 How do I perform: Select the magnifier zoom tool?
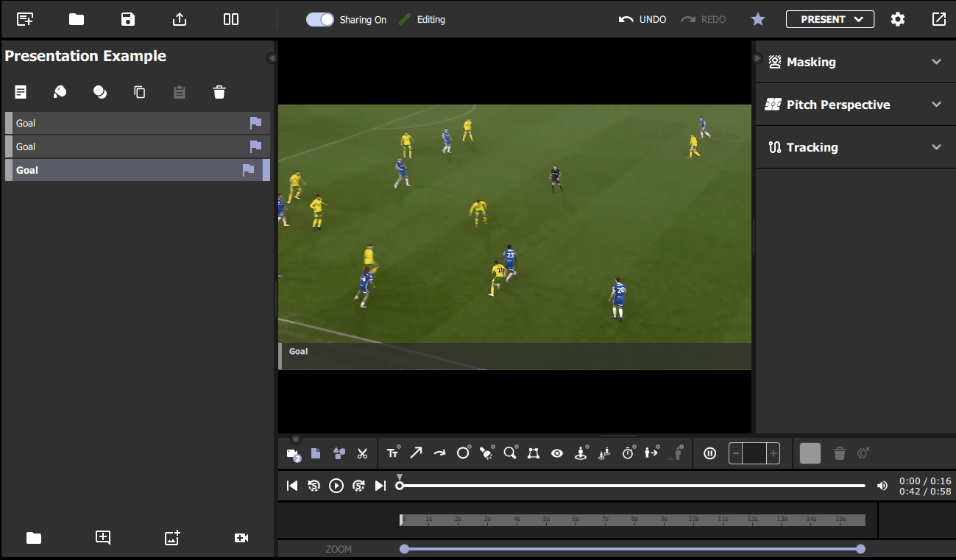point(511,453)
